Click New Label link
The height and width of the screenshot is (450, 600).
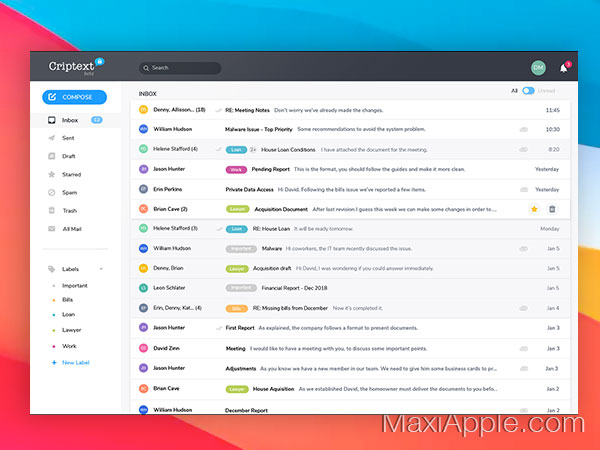pos(75,362)
